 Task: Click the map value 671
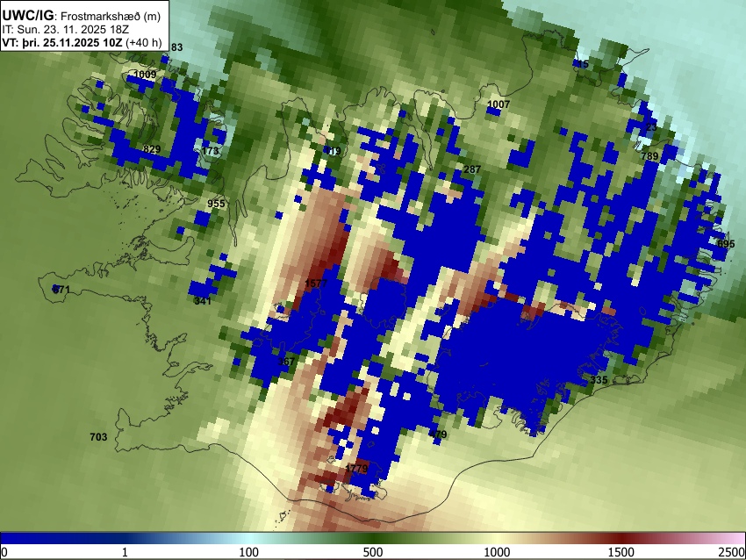click(61, 290)
